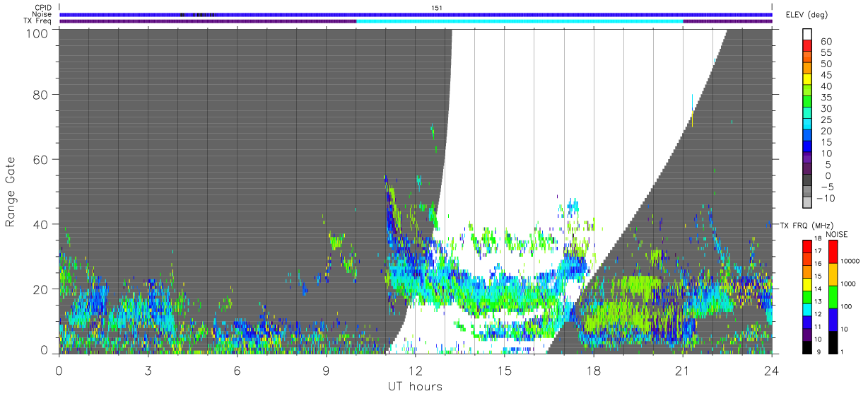Screen dimensions: 868x401
Task: Click the 'NOISE' legend title
Action: (x=837, y=234)
